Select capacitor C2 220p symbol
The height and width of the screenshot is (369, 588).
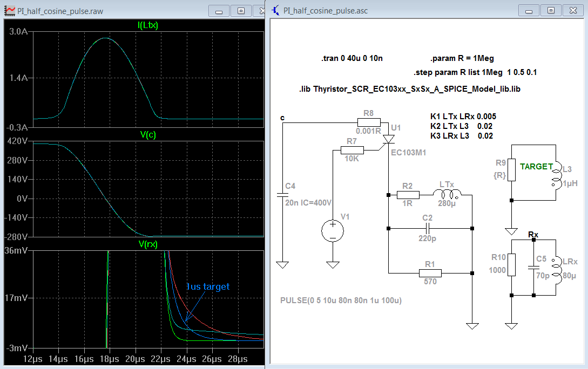pyautogui.click(x=428, y=228)
